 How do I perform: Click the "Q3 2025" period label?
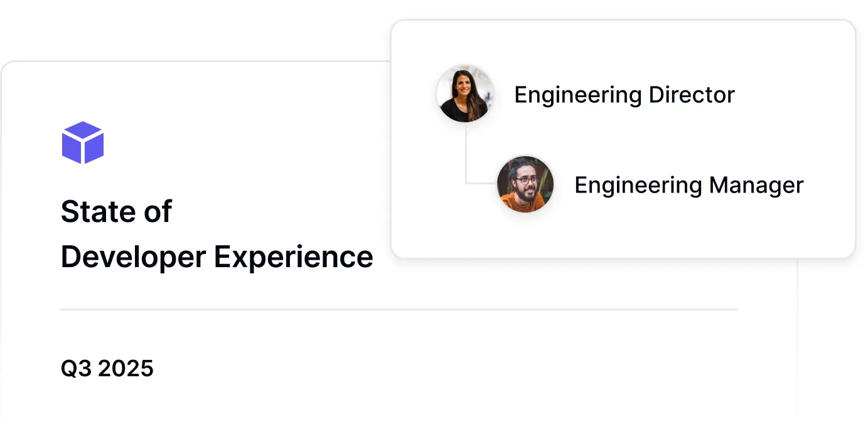click(x=107, y=368)
